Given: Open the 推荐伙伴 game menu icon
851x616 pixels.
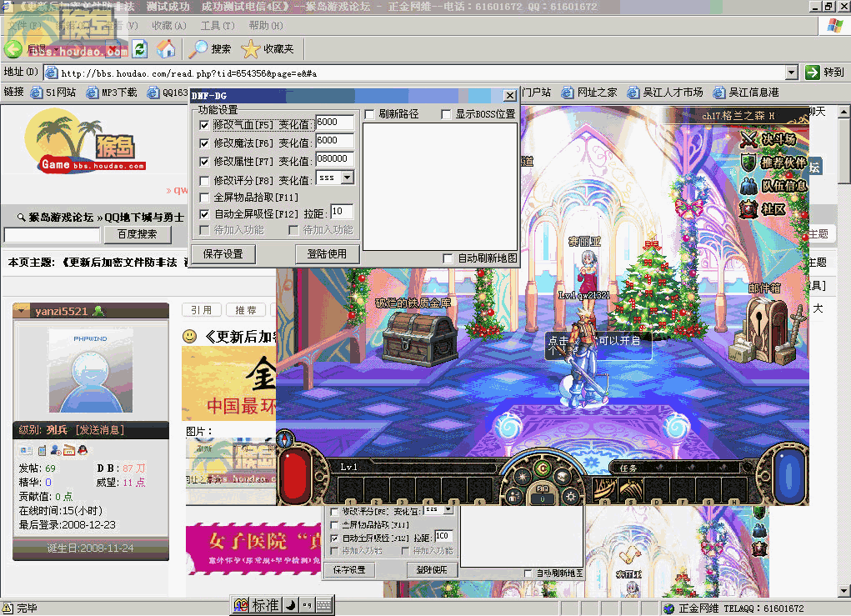Looking at the screenshot, I should pos(749,162).
